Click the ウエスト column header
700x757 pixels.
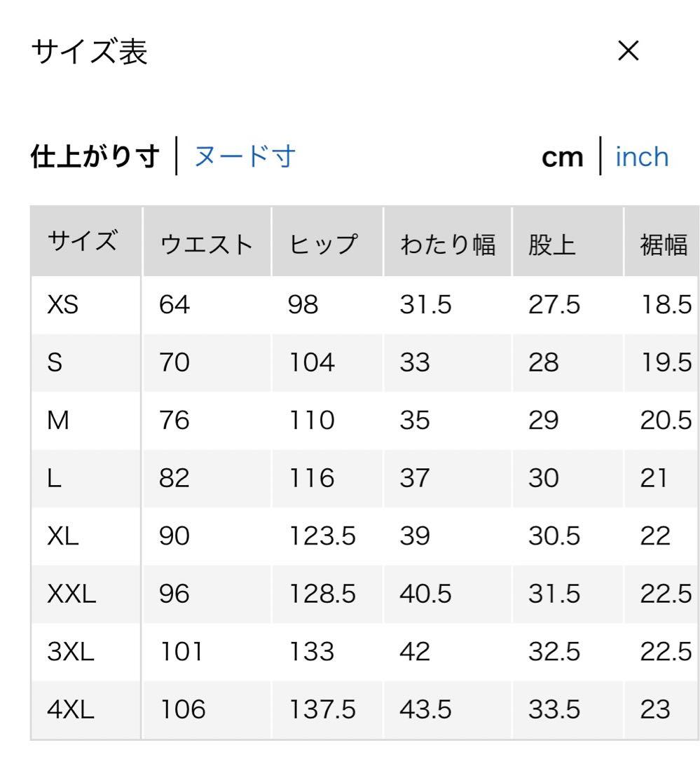(x=206, y=245)
